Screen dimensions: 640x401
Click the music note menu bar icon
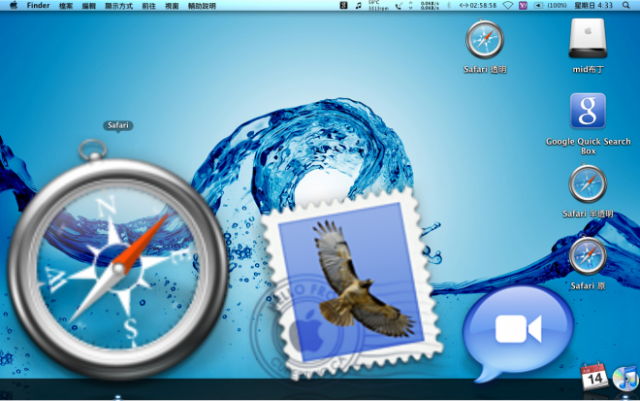[358, 5]
